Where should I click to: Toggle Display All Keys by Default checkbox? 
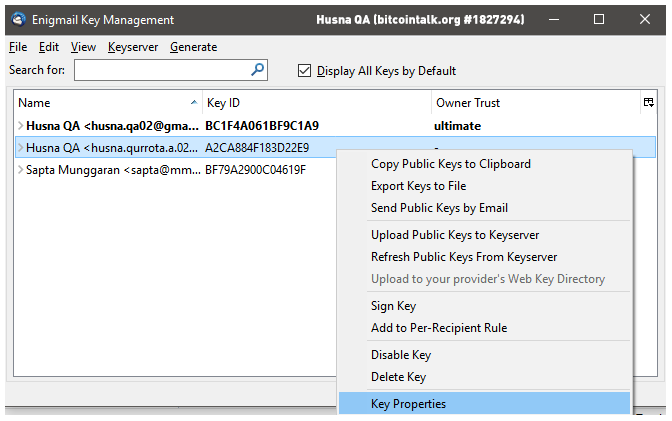[x=304, y=70]
